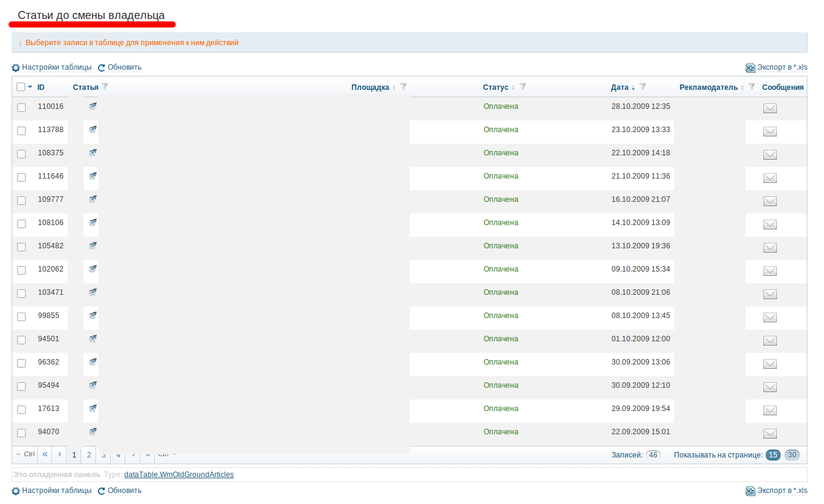
Task: Click filter funnel icon next to Дата
Action: click(643, 87)
